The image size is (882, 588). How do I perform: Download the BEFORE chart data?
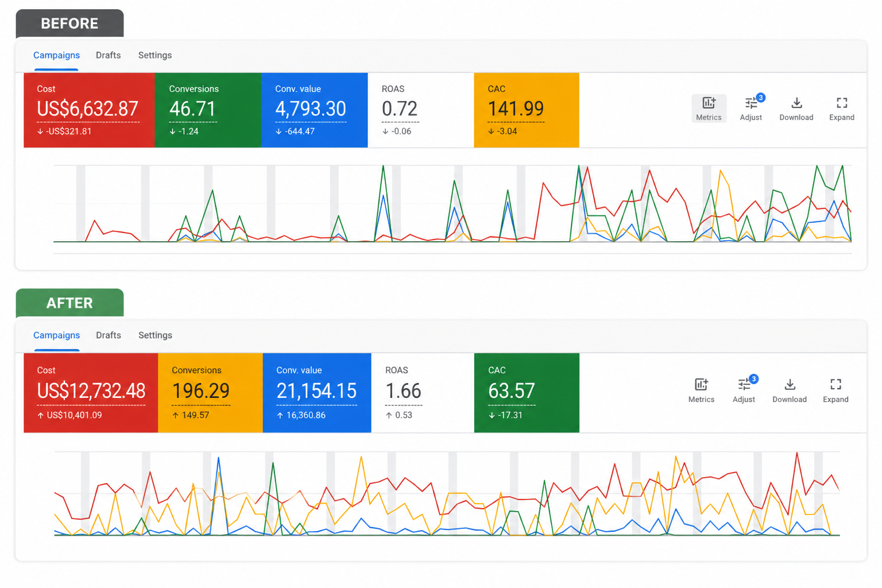point(796,109)
